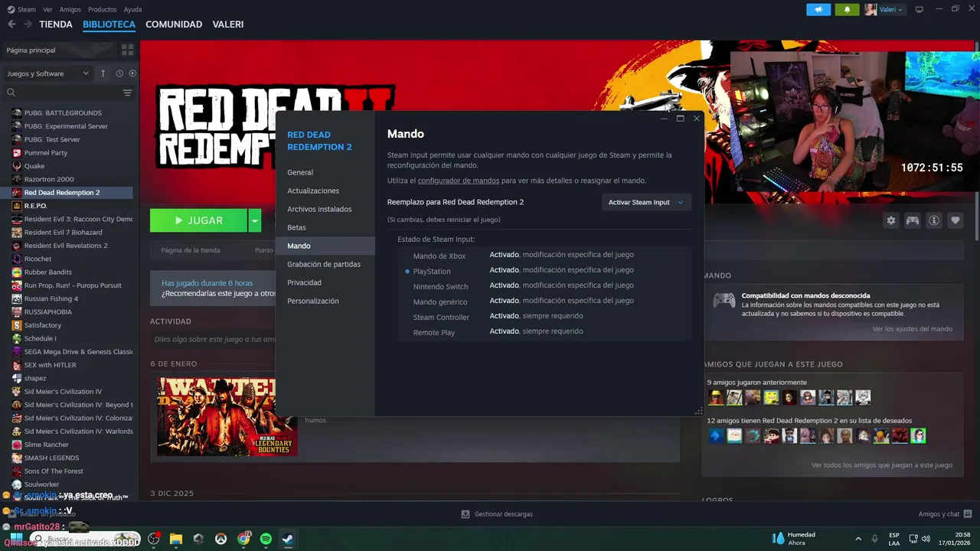Open Chrome from the taskbar
This screenshot has height=551, width=980.
(x=243, y=539)
